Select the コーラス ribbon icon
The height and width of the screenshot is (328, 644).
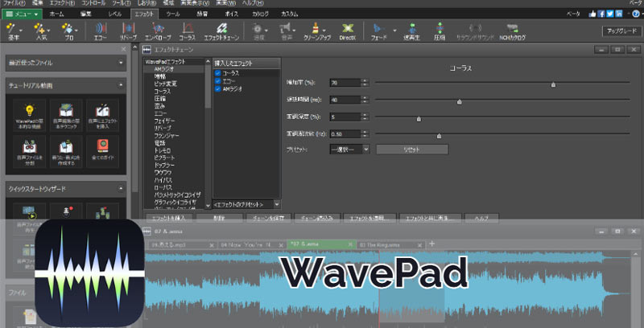[x=188, y=31]
